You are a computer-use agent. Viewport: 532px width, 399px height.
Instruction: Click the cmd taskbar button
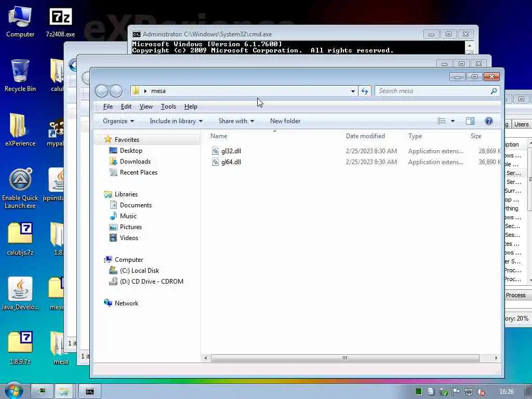point(89,392)
